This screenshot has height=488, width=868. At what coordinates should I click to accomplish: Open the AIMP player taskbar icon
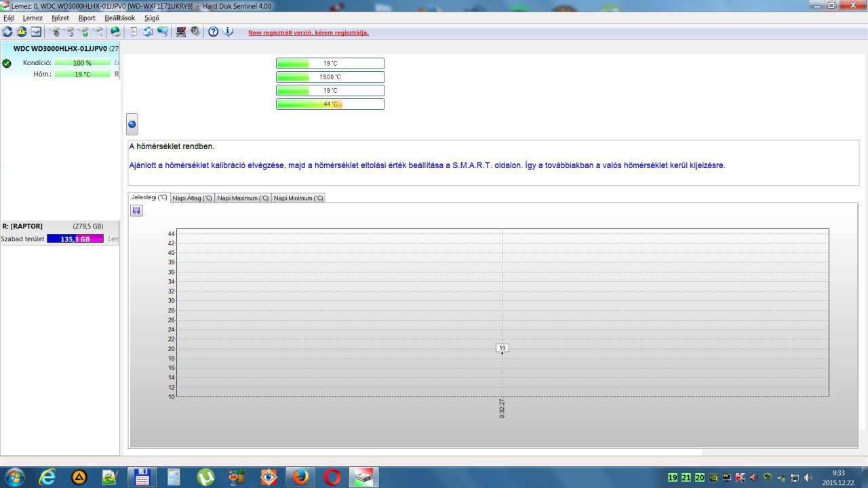coord(79,477)
